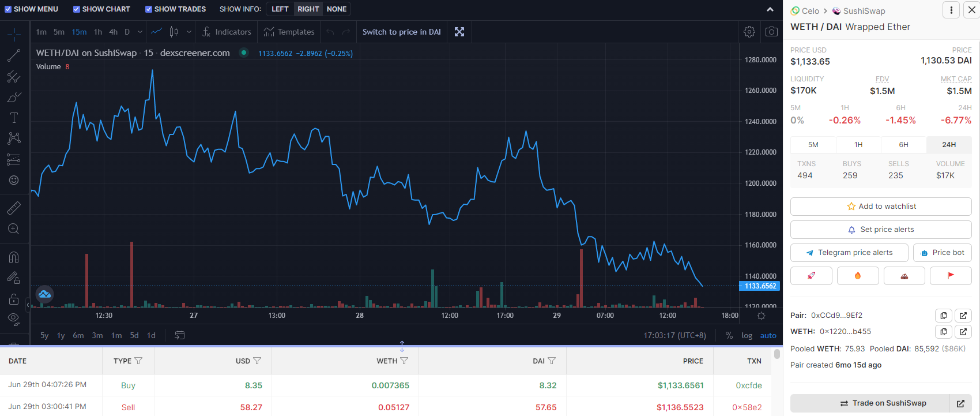React with the red flag button
Image resolution: width=980 pixels, height=416 pixels.
[x=951, y=276]
